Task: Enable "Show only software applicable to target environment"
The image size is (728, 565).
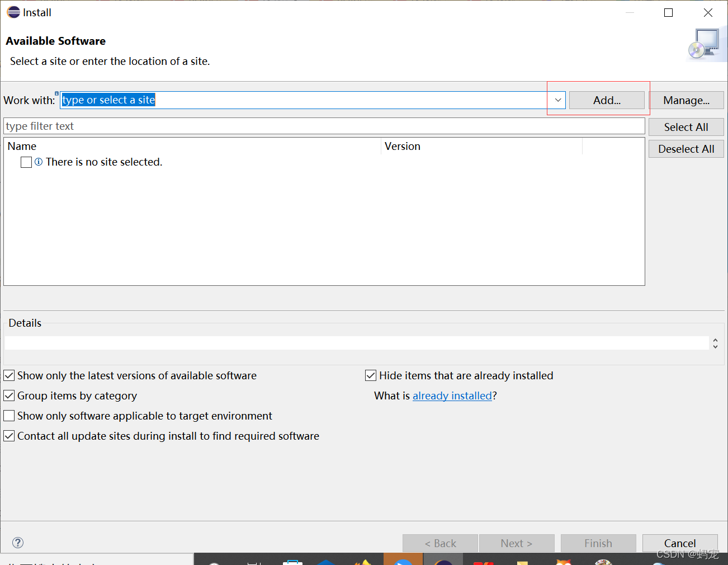Action: pyautogui.click(x=9, y=416)
